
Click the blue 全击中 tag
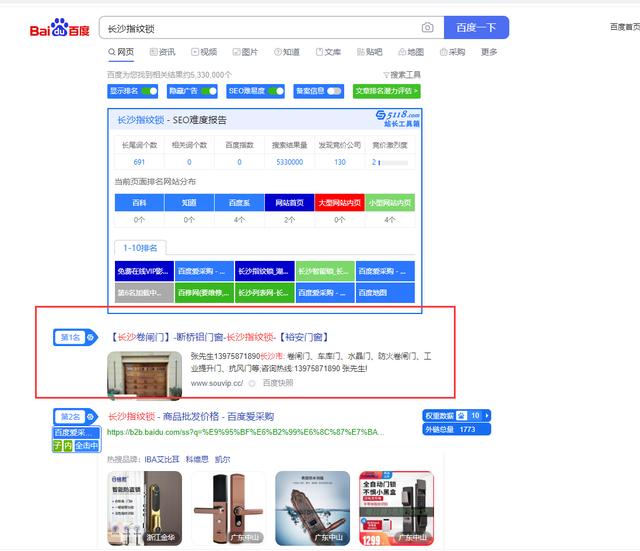(x=87, y=446)
